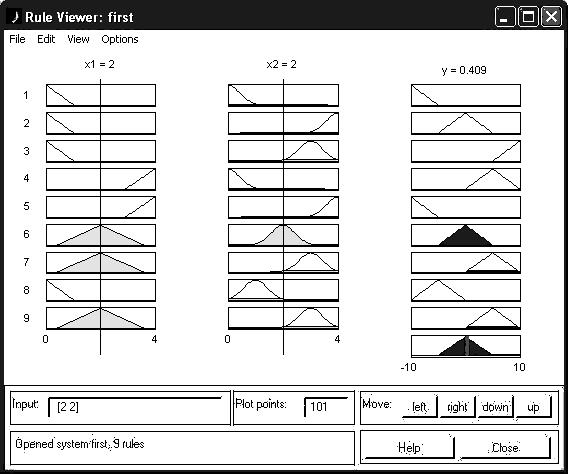Click the x2 input line in rule 1 plot
568x474 pixels.
tap(283, 95)
